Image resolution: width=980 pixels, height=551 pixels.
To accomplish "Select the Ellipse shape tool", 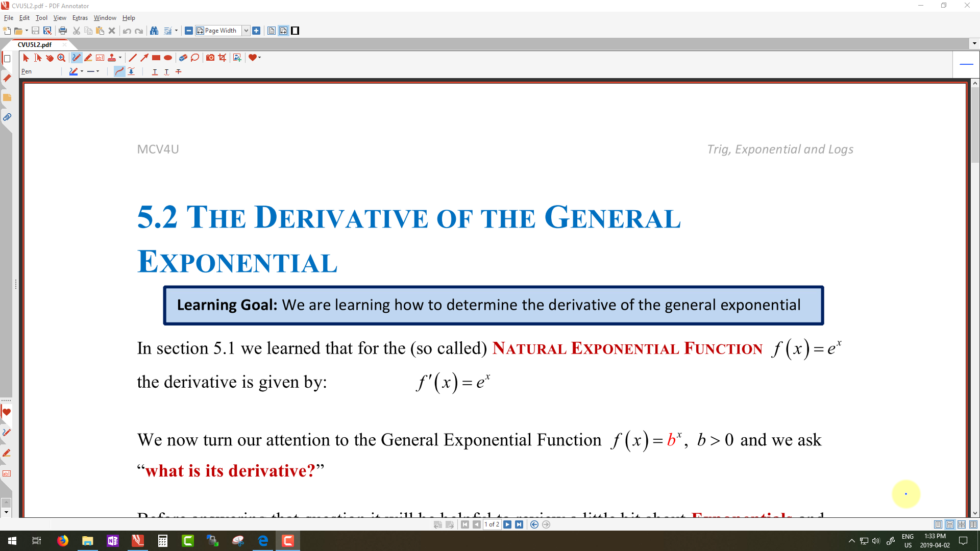I will (x=168, y=58).
